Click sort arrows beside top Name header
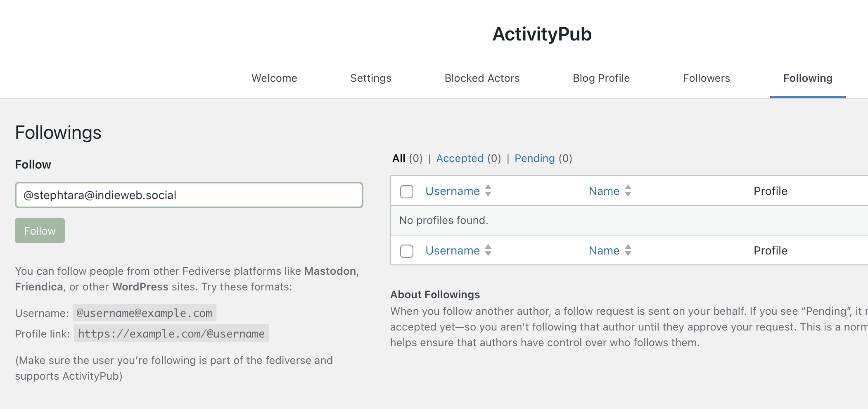This screenshot has height=409, width=868. pos(628,191)
